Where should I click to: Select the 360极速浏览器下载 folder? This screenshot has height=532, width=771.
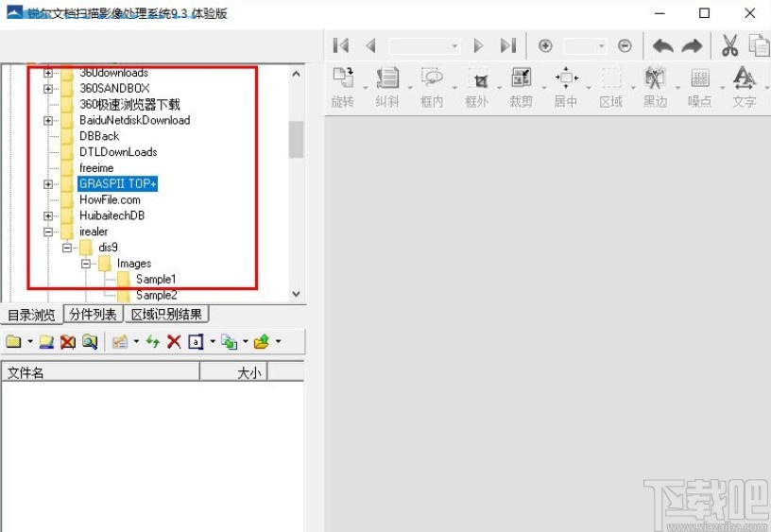[129, 104]
